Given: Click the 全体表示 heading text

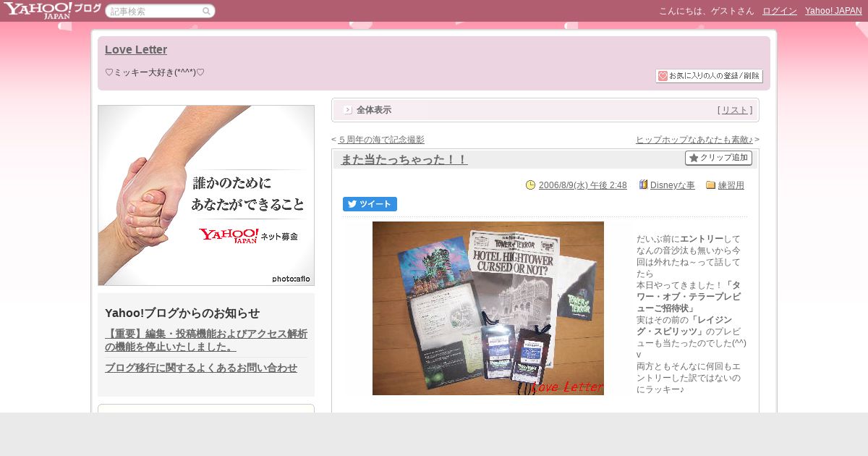Looking at the screenshot, I should [374, 110].
